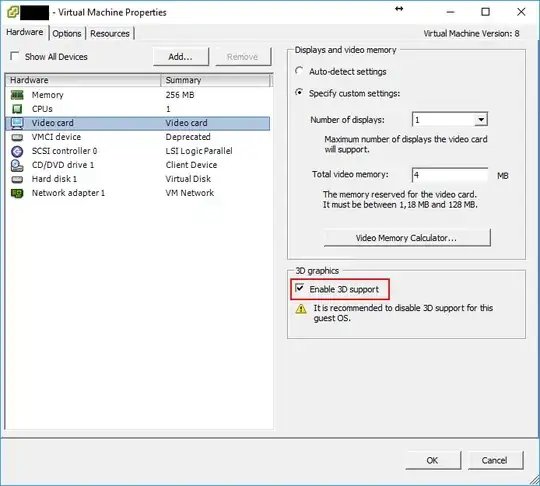
Task: Tick the Show All Devices checkbox
Action: pyautogui.click(x=14, y=56)
